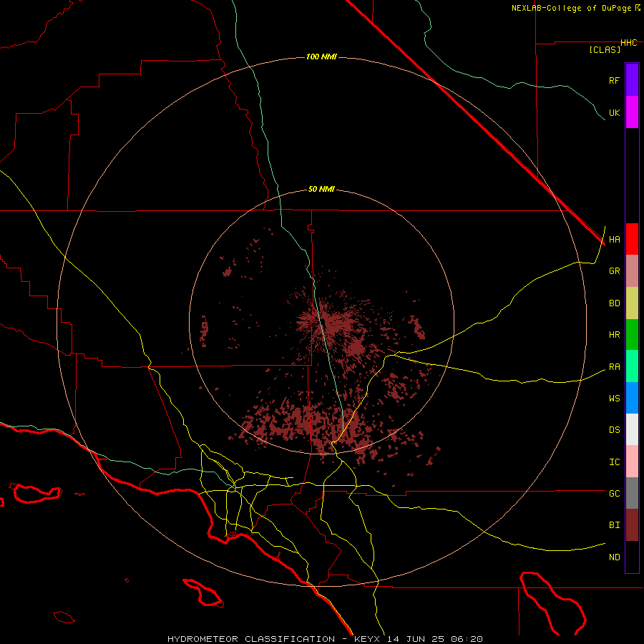Click the '100 NMI' range ring label
The image size is (644, 644).
click(x=321, y=57)
